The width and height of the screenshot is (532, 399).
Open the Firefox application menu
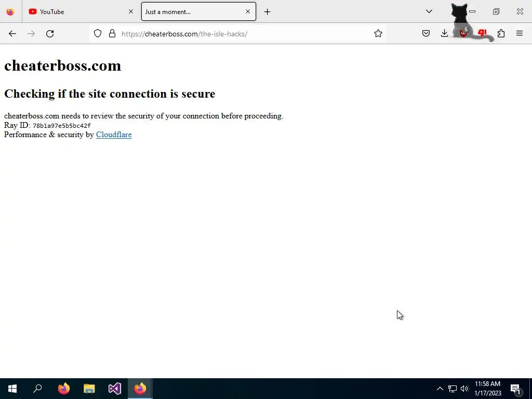click(520, 33)
